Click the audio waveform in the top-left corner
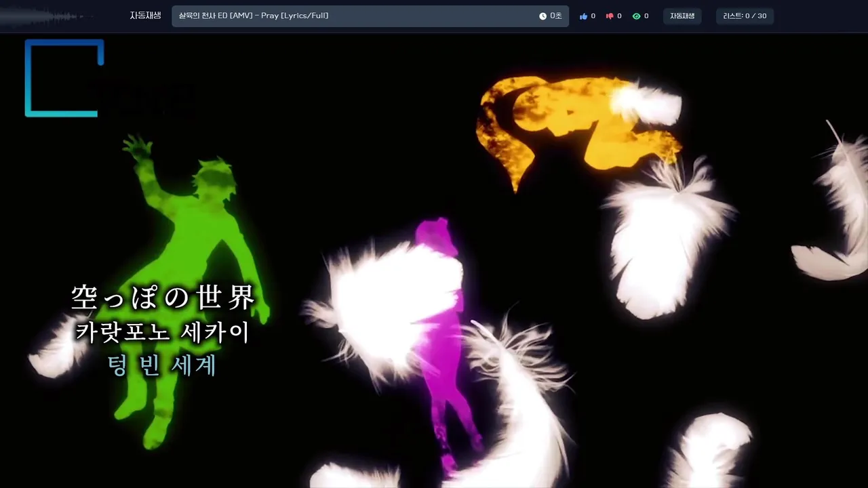 [x=46, y=16]
